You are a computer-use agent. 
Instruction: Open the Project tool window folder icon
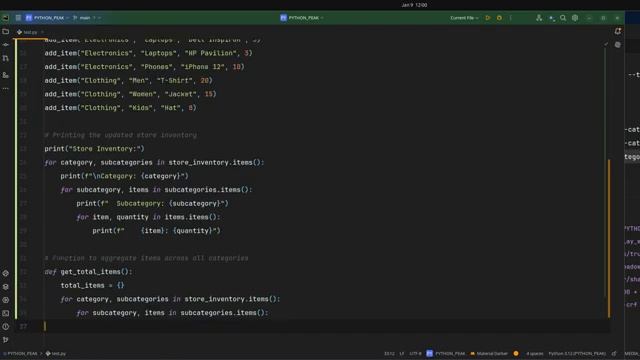(x=6, y=32)
